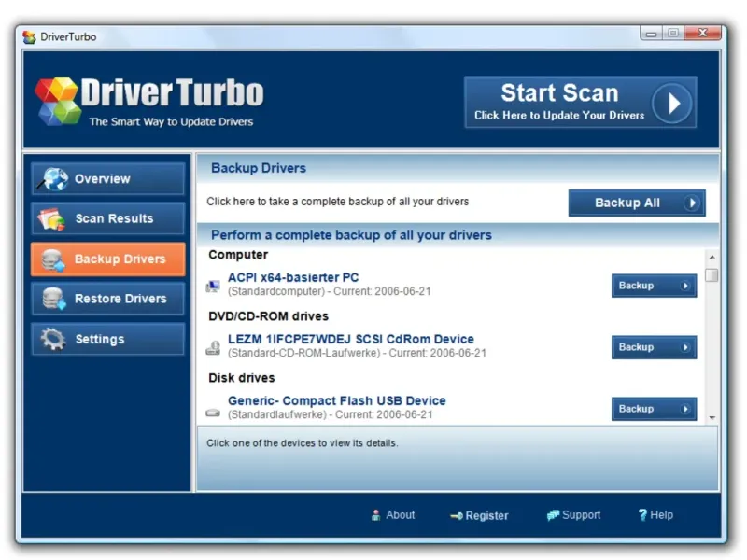Open the Support link

point(573,515)
